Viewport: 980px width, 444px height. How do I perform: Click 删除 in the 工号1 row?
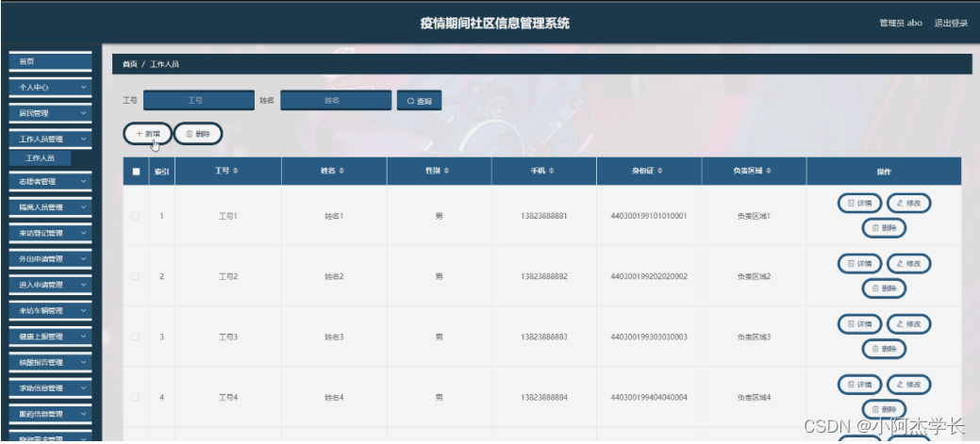tap(884, 228)
